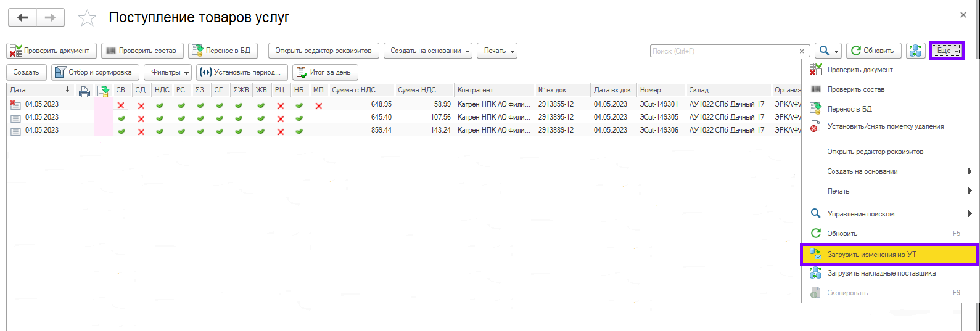Screen dimensions: 980x331
Task: Expand the Создать на основании dropdown
Action: point(427,51)
